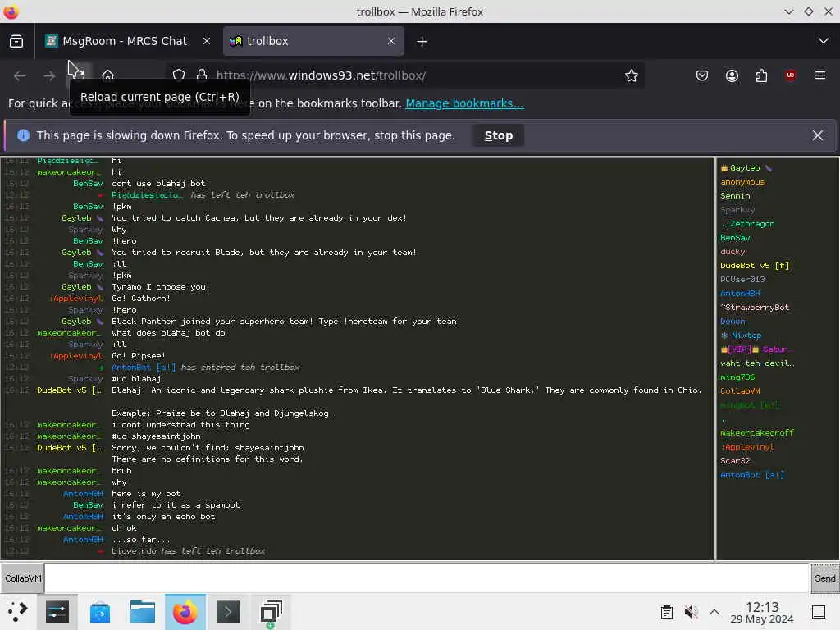Close the trollbox tab
The image size is (840, 630).
(x=391, y=41)
